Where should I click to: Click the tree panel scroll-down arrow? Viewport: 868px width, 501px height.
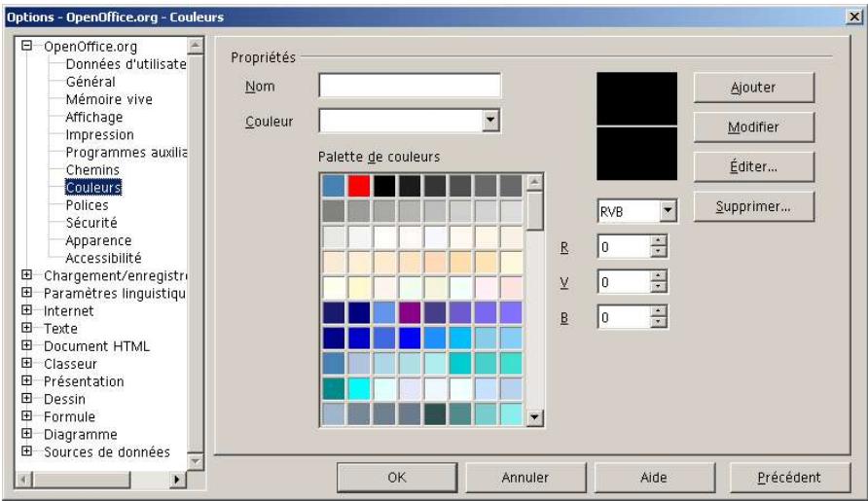tap(196, 460)
